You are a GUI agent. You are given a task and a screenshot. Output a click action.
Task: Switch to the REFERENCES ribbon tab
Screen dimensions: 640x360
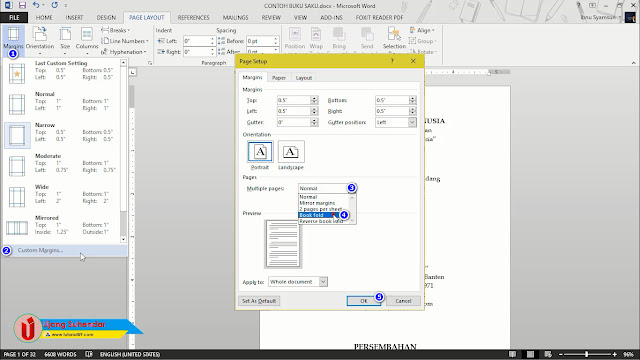(193, 18)
